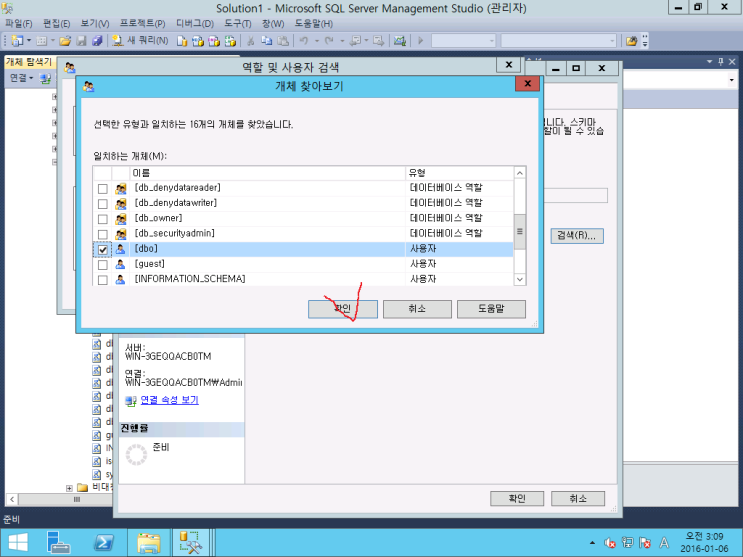
Task: Open Server Manager from the taskbar
Action: coord(58,542)
